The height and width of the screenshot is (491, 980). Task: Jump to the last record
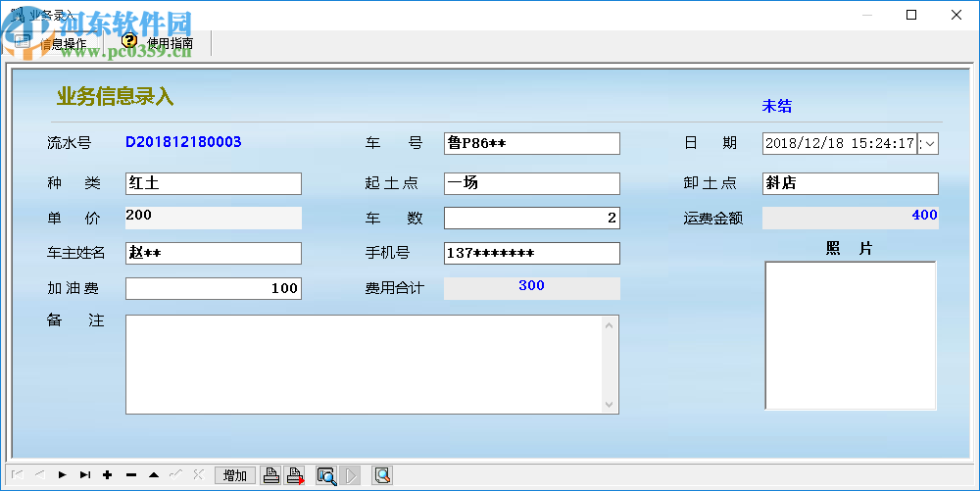click(x=85, y=475)
